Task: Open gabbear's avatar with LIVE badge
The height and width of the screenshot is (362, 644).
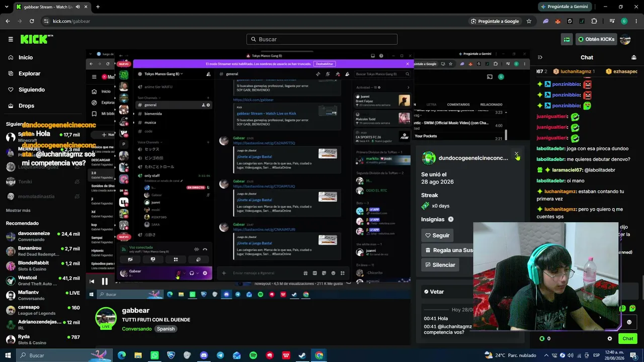Action: pyautogui.click(x=106, y=318)
